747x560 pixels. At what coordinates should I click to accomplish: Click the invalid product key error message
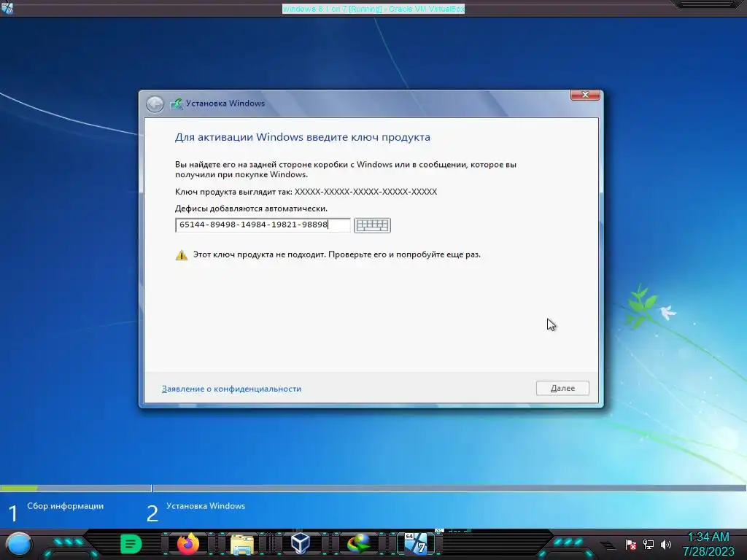point(337,254)
